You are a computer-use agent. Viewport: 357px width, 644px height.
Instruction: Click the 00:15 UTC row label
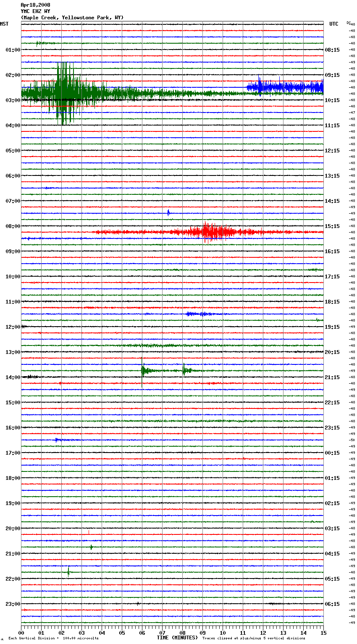(332, 453)
